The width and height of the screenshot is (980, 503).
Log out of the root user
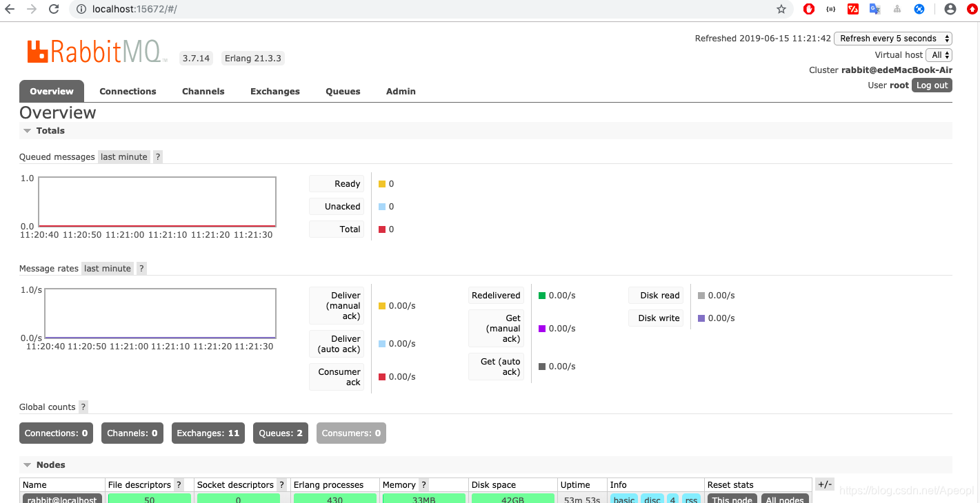click(x=932, y=85)
